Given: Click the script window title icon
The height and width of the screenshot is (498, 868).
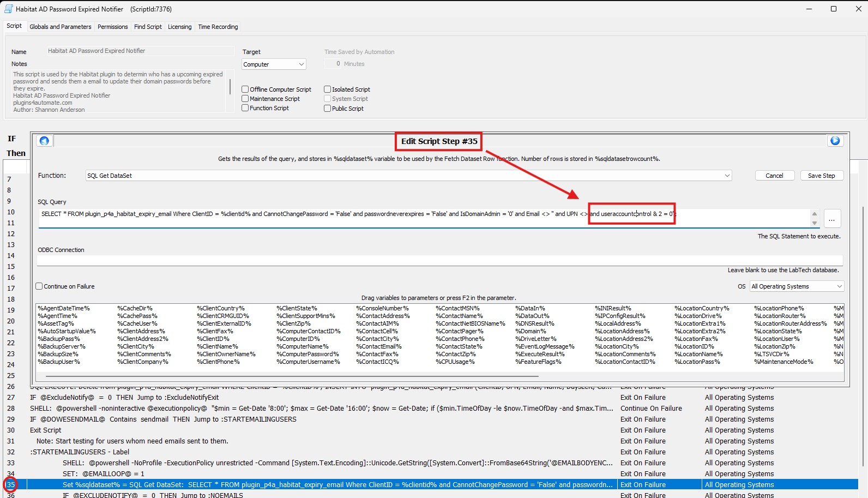Looking at the screenshot, I should coord(8,9).
